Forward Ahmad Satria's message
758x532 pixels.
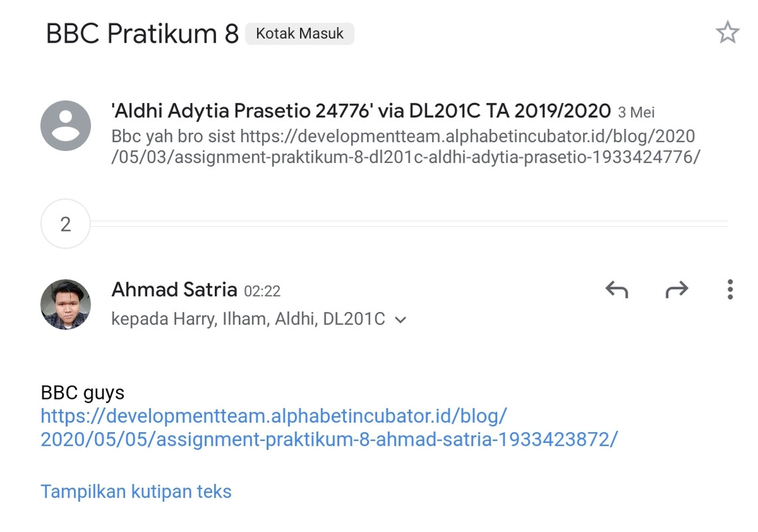(677, 290)
